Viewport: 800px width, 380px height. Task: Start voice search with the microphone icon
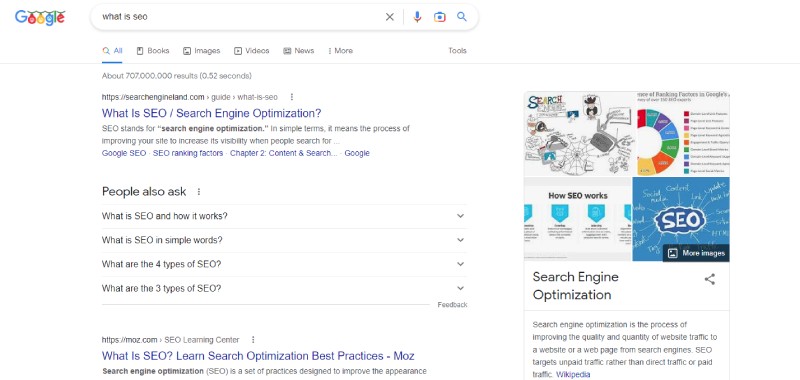click(417, 17)
